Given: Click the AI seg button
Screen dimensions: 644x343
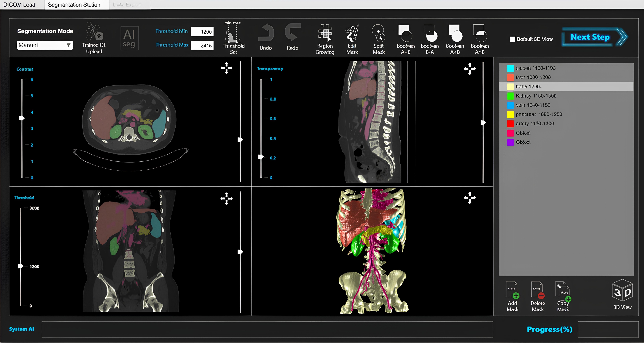Looking at the screenshot, I should [x=129, y=38].
